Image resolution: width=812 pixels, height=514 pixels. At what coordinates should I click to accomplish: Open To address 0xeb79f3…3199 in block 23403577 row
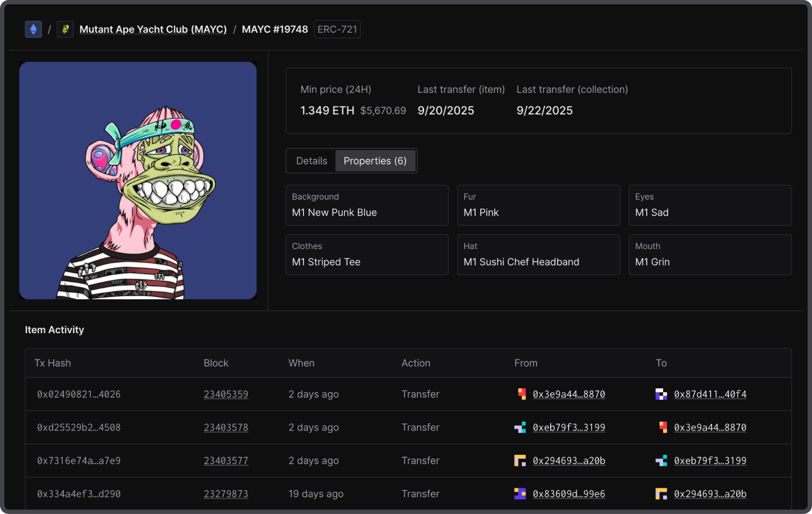click(710, 461)
